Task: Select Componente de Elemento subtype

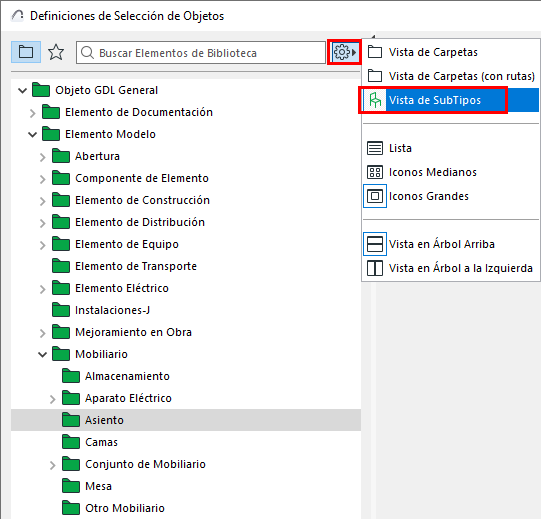Action: [142, 178]
